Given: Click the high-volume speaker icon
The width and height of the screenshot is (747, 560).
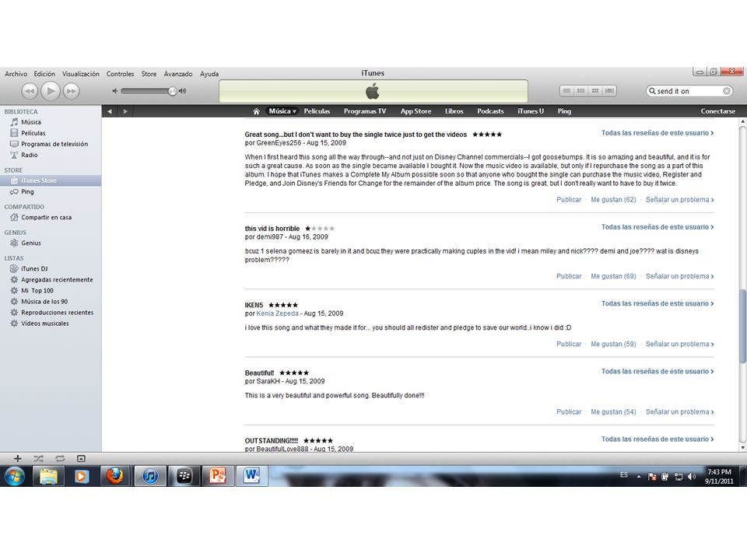Looking at the screenshot, I should tap(182, 91).
